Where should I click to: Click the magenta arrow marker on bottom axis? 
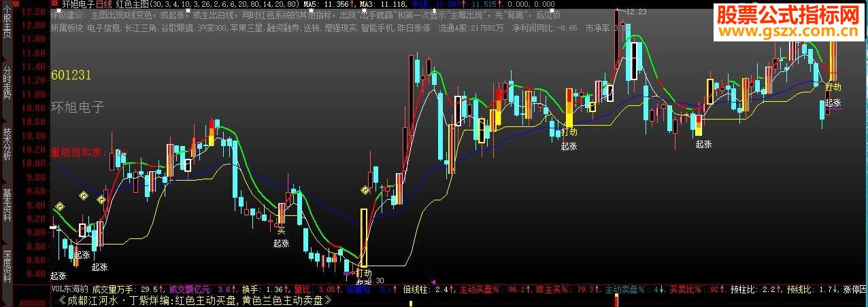coord(434,282)
